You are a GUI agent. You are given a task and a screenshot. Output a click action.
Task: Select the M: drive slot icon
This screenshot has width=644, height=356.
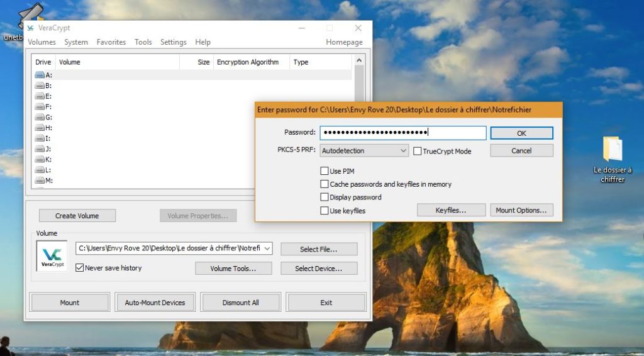pyautogui.click(x=40, y=181)
